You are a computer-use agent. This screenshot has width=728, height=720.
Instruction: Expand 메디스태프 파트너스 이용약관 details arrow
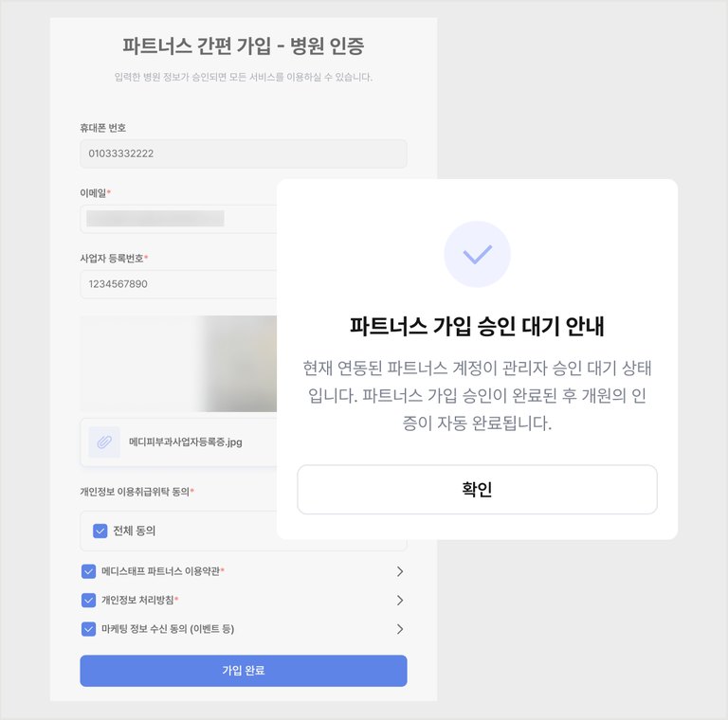point(400,571)
